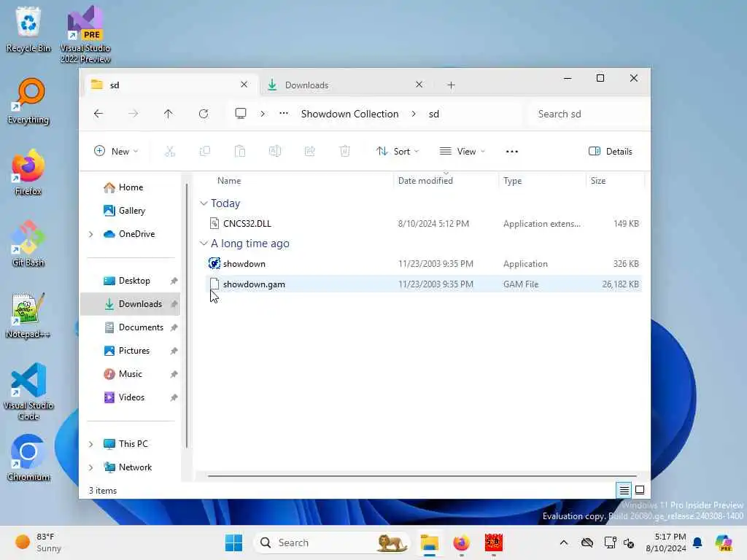Toggle the Details pane
The width and height of the screenshot is (747, 560).
(611, 152)
